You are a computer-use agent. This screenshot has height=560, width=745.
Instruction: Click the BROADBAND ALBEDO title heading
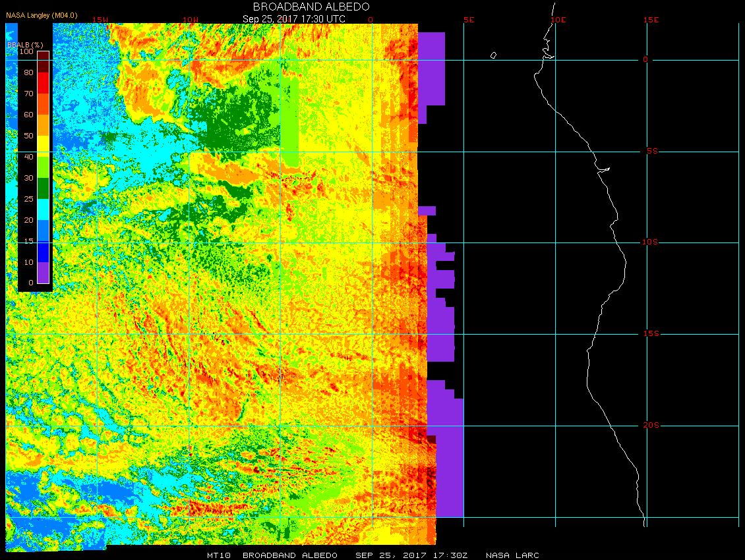pos(311,7)
